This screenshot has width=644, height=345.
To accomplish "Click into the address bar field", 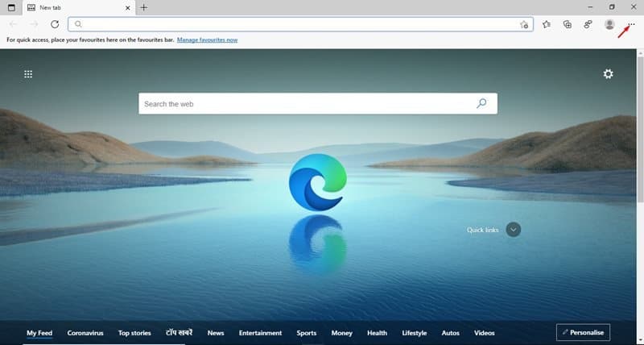I will pyautogui.click(x=300, y=24).
